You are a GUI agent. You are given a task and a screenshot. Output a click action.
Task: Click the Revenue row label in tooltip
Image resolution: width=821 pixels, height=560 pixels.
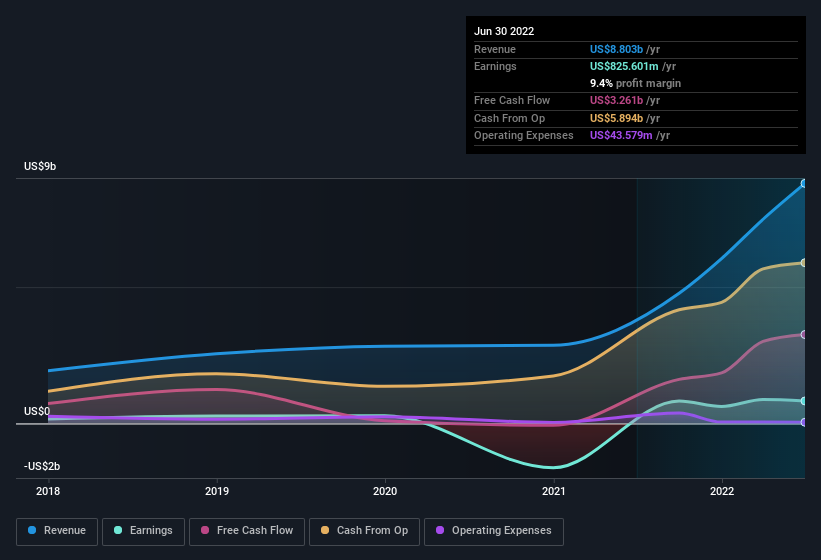point(495,49)
